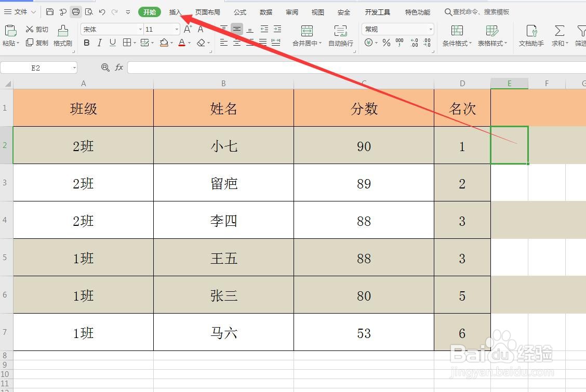Click the 合并居中 (Merge and Center) button
The height and width of the screenshot is (392, 586).
[306, 36]
